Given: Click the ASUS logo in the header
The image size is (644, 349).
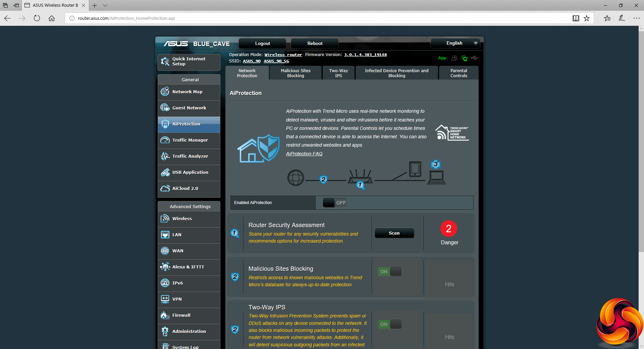Looking at the screenshot, I should click(176, 44).
